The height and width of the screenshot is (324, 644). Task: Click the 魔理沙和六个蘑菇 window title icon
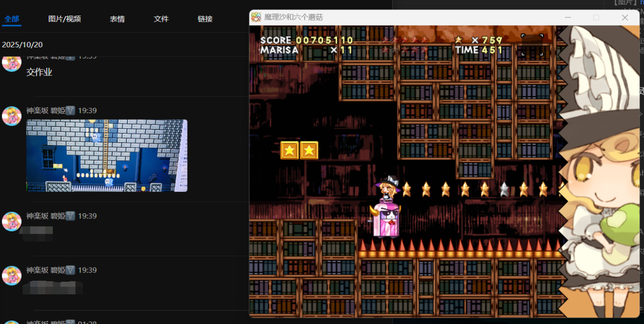(256, 17)
